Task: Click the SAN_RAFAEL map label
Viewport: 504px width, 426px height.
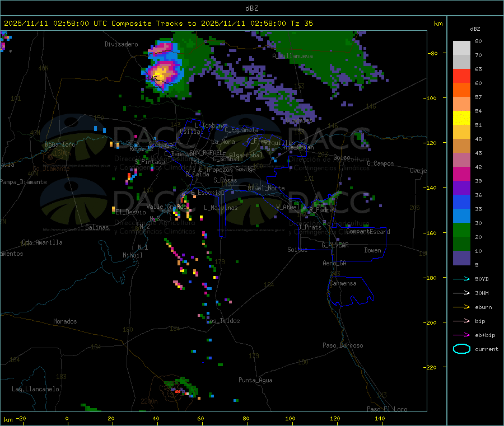Action: tap(205, 152)
